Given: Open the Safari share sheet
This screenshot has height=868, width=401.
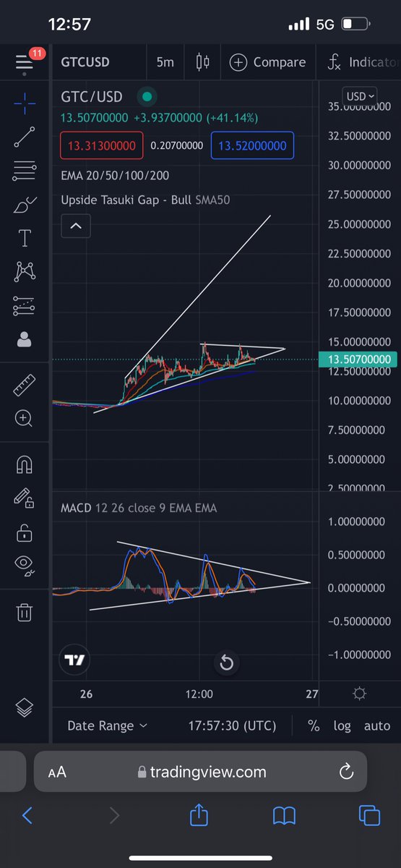Looking at the screenshot, I should [199, 814].
